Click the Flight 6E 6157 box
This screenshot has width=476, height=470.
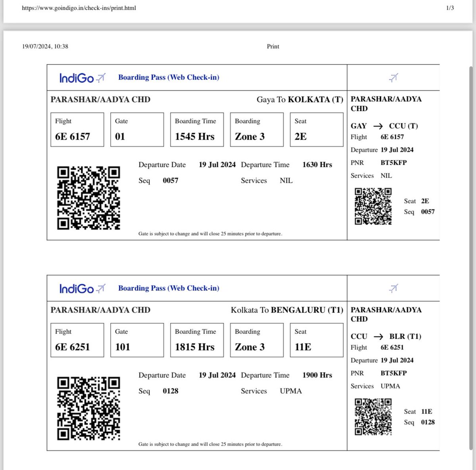click(x=77, y=130)
